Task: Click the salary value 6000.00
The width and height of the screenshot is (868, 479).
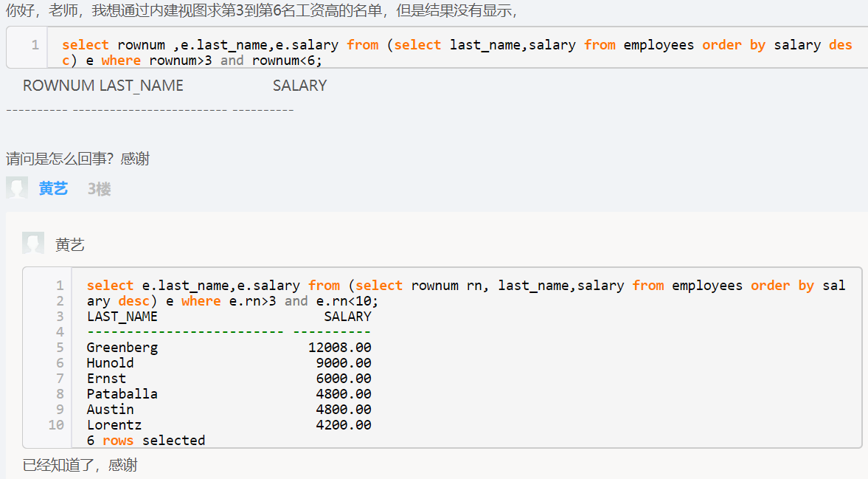Action: [344, 378]
